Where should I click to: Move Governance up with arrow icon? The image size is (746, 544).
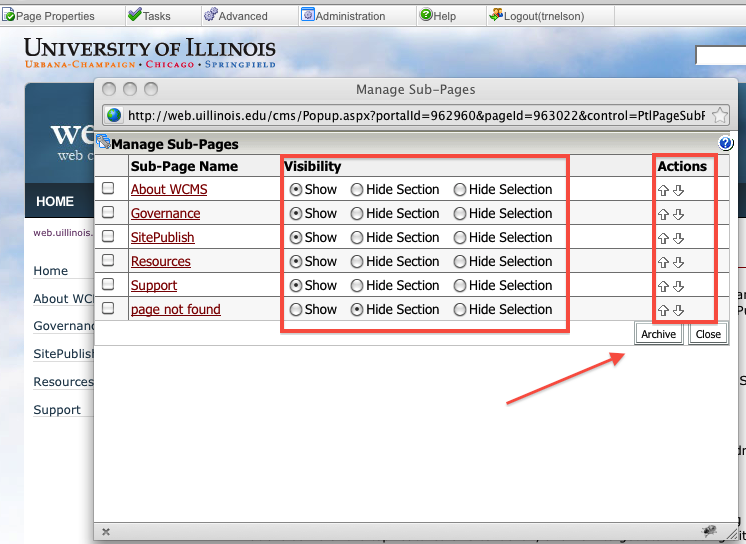click(663, 215)
